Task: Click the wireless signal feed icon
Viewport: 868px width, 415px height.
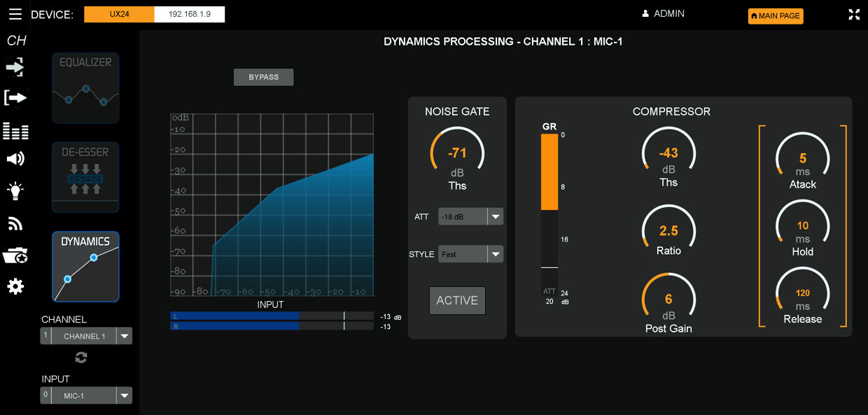Action: [x=15, y=224]
